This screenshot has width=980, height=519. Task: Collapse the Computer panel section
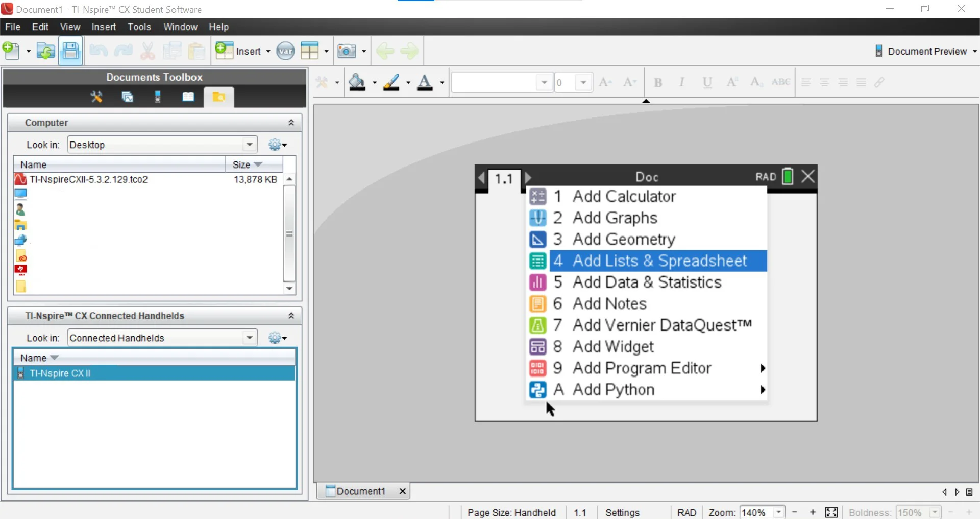pyautogui.click(x=291, y=123)
